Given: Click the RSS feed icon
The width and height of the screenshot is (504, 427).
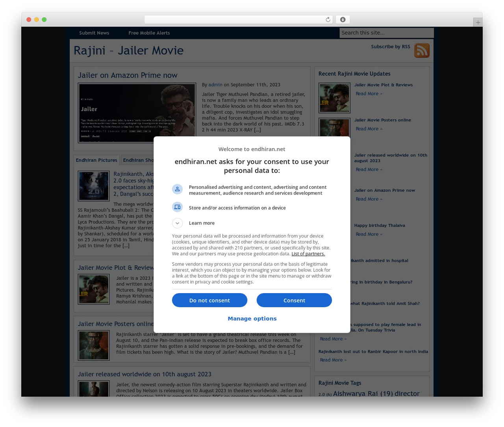Looking at the screenshot, I should (x=422, y=50).
